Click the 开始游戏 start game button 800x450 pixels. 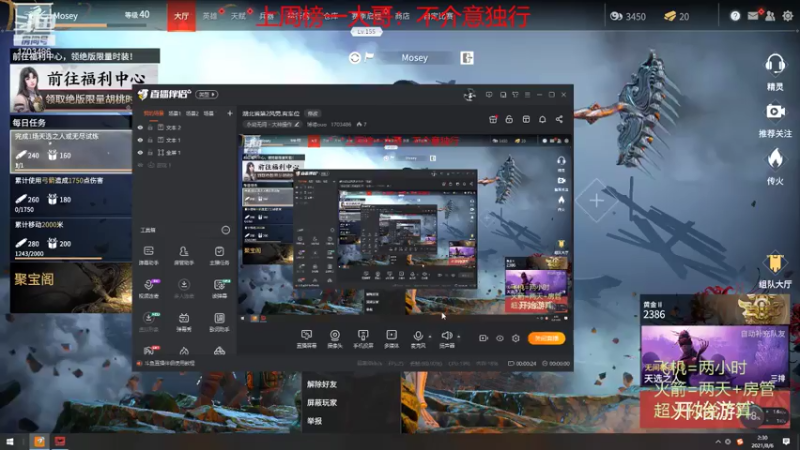[x=715, y=410]
